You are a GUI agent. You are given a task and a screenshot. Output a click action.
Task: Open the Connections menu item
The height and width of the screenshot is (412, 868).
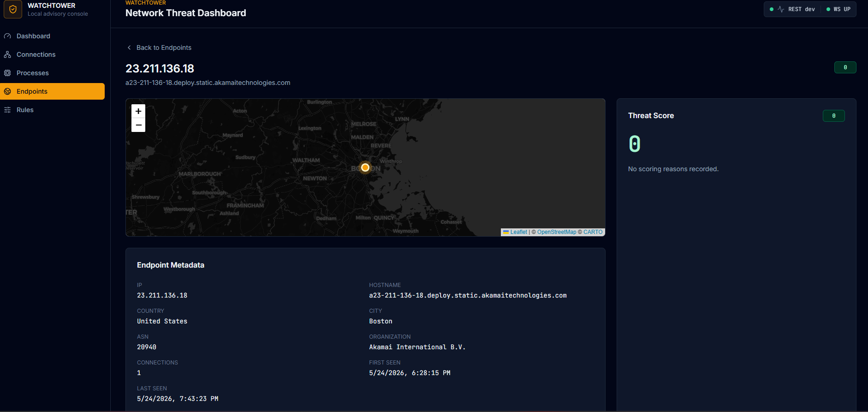52,54
